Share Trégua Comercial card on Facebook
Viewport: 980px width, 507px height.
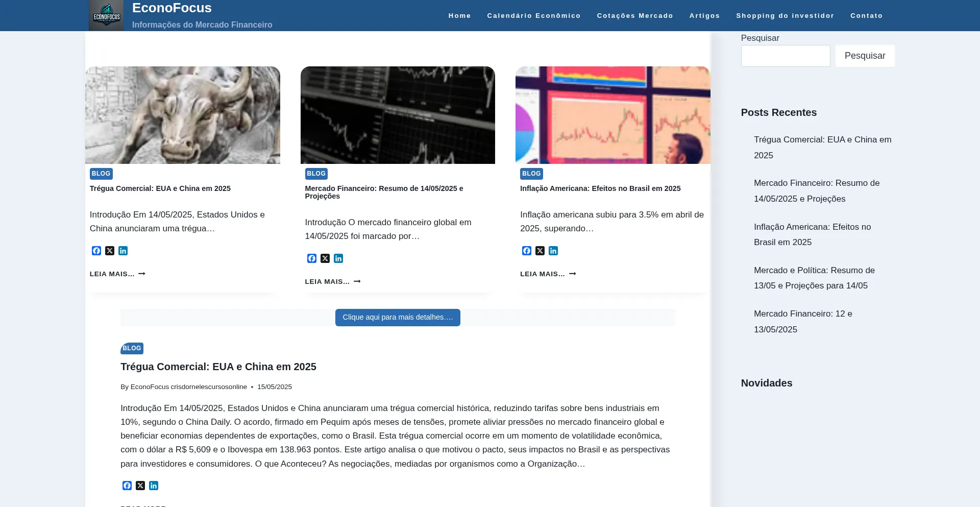[x=96, y=251]
